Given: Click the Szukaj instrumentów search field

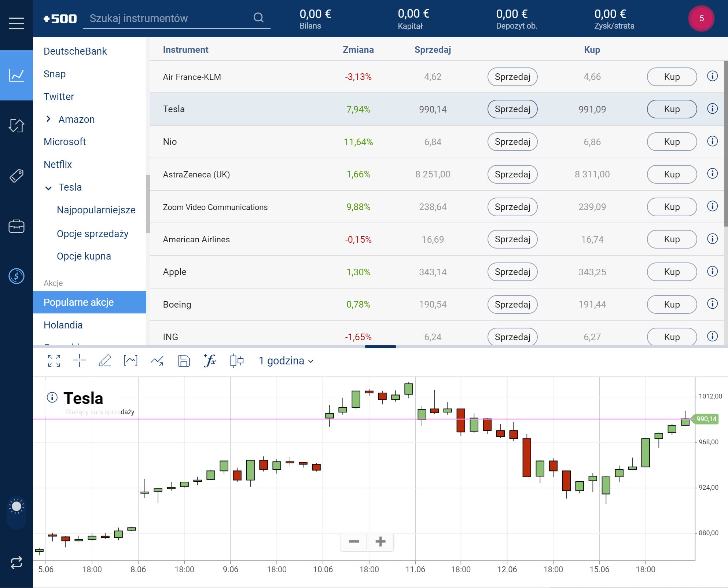Looking at the screenshot, I should (x=169, y=18).
